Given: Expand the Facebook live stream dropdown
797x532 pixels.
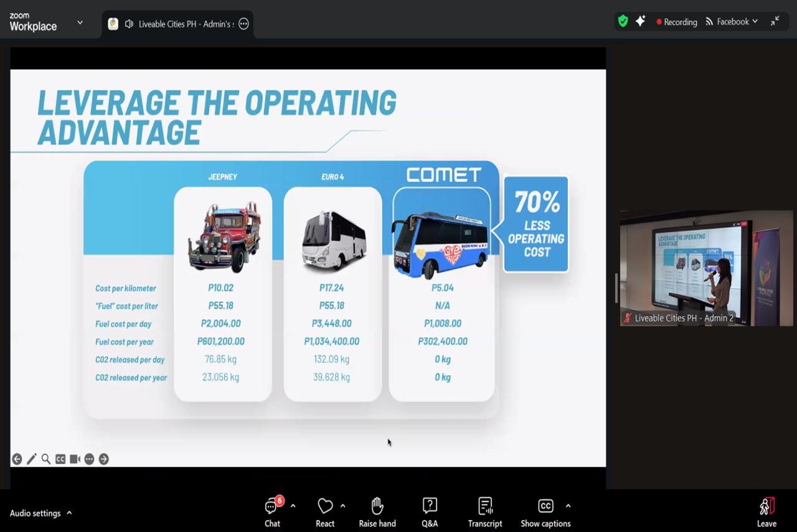Looking at the screenshot, I should coord(732,22).
